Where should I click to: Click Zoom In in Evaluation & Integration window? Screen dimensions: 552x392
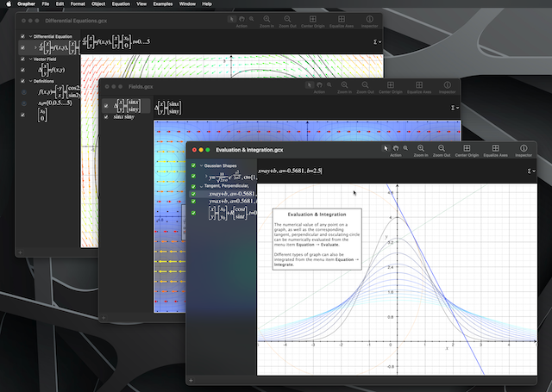(x=421, y=151)
